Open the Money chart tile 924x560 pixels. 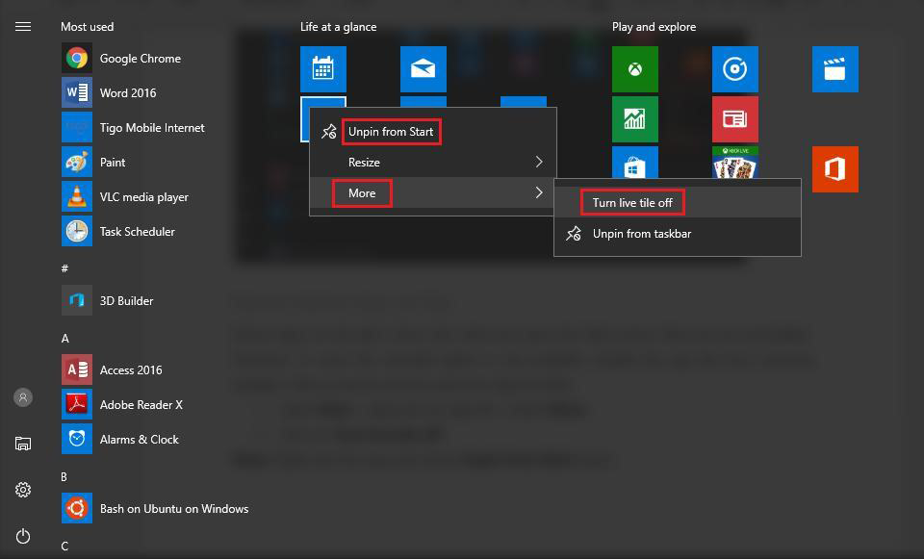(634, 119)
